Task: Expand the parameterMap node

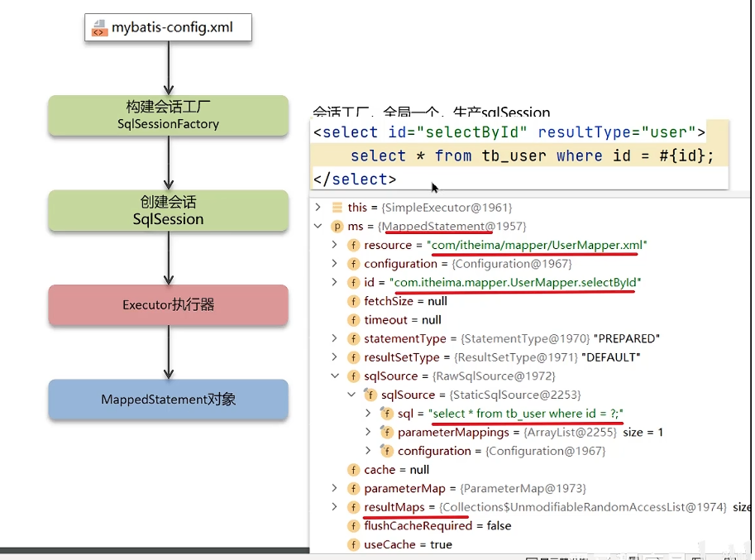Action: click(x=335, y=488)
